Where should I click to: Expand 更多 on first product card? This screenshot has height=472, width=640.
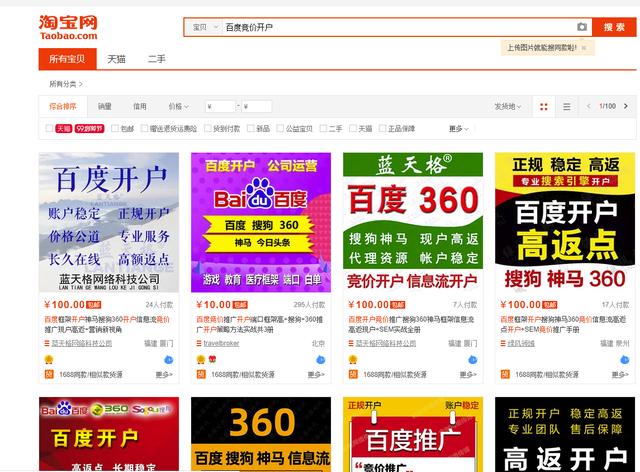tap(164, 374)
